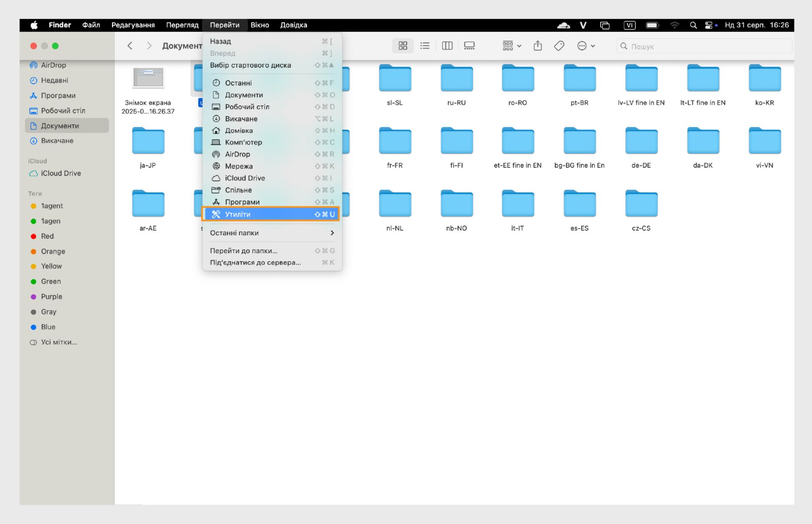Open Spotlight search in menu bar
Screen dimensions: 812x524
(x=693, y=25)
